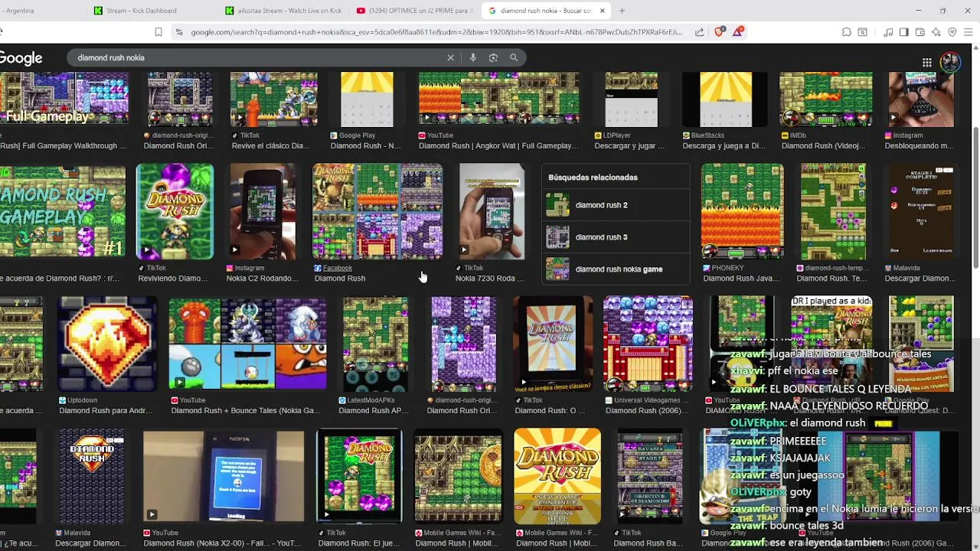
Task: Open Nokia 7230 Roda TikTok result
Action: 492,211
